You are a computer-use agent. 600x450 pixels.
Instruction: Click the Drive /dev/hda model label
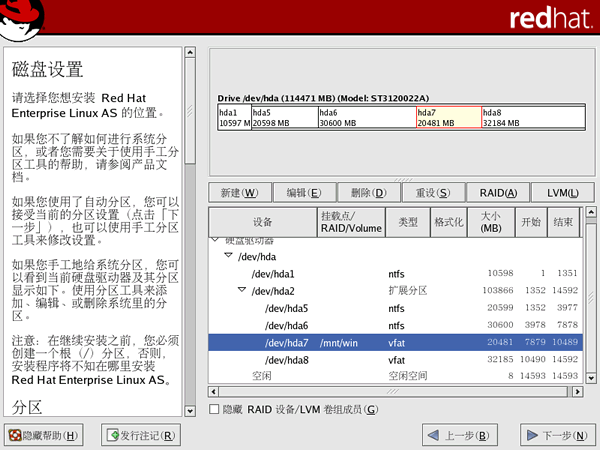[x=323, y=98]
